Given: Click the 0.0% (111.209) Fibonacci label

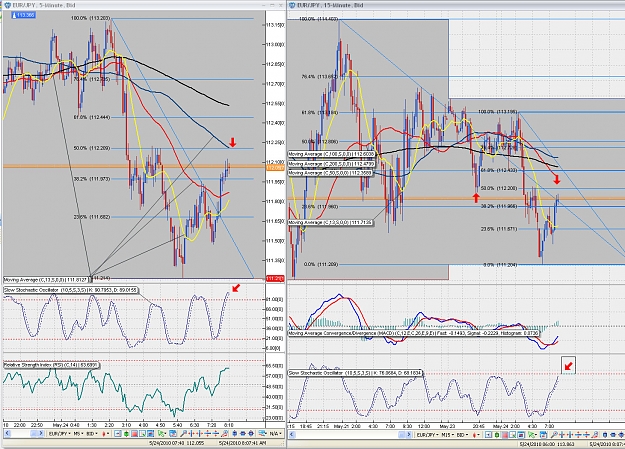Looking at the screenshot, I should (x=321, y=264).
